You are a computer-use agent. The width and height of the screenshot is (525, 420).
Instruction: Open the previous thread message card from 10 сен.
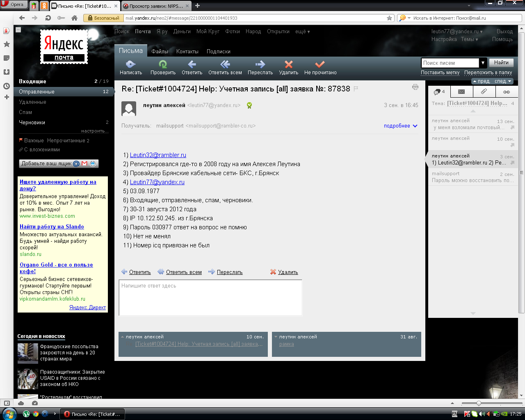coord(193,344)
